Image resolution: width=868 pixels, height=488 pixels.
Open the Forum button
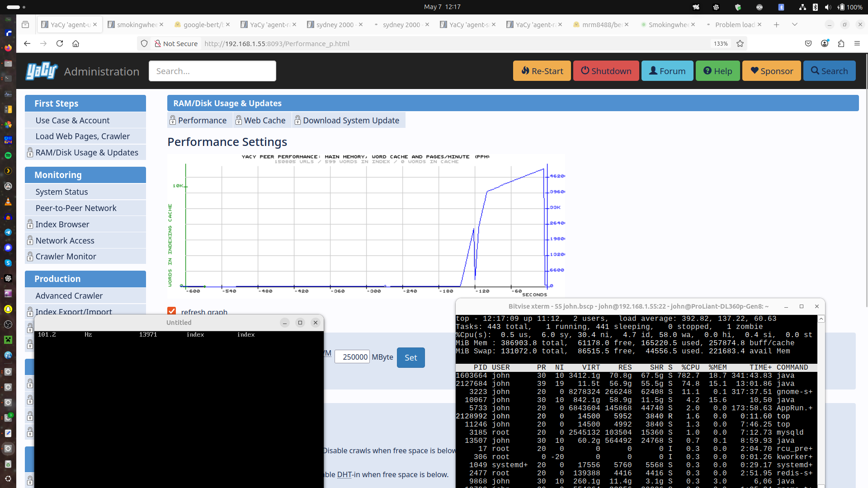click(667, 71)
